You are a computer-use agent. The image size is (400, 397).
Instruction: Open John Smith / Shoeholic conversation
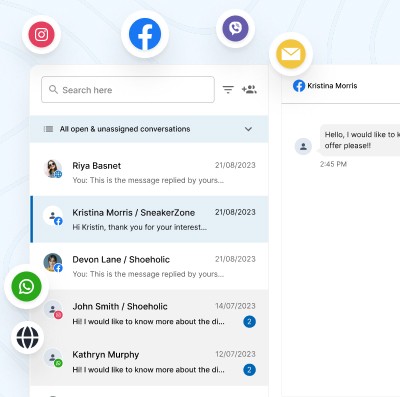149,313
